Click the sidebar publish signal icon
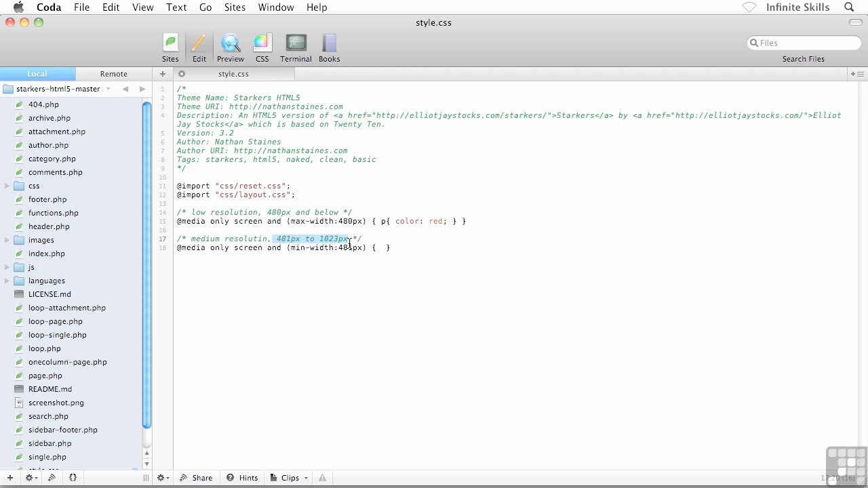 pyautogui.click(x=52, y=478)
